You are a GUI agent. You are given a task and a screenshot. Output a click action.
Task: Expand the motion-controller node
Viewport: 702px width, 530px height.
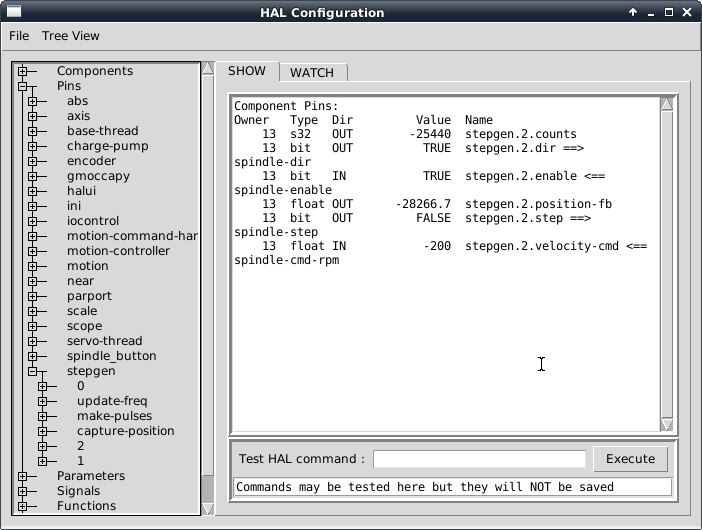coord(32,251)
